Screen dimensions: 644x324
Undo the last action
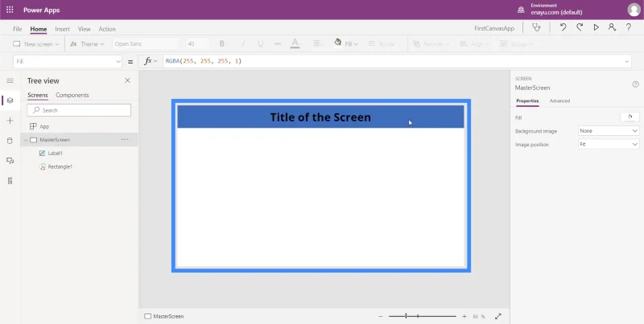tap(563, 27)
